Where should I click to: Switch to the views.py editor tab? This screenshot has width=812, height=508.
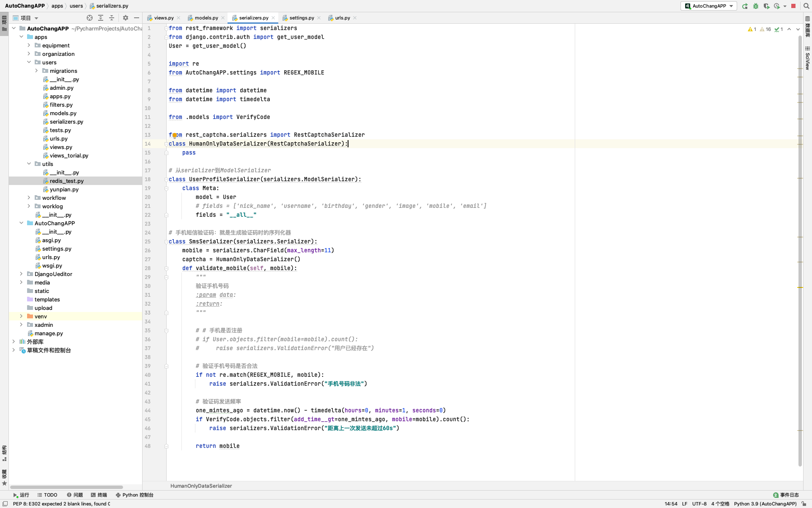pos(164,18)
